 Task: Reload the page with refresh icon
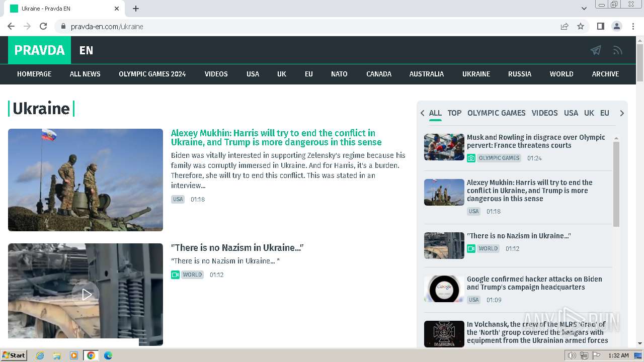[x=43, y=26]
